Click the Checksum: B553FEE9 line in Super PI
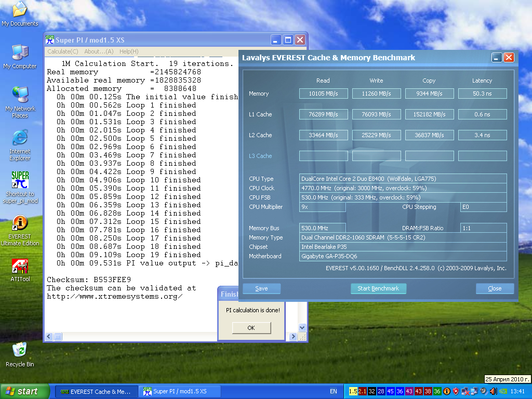The height and width of the screenshot is (399, 532). coord(89,280)
